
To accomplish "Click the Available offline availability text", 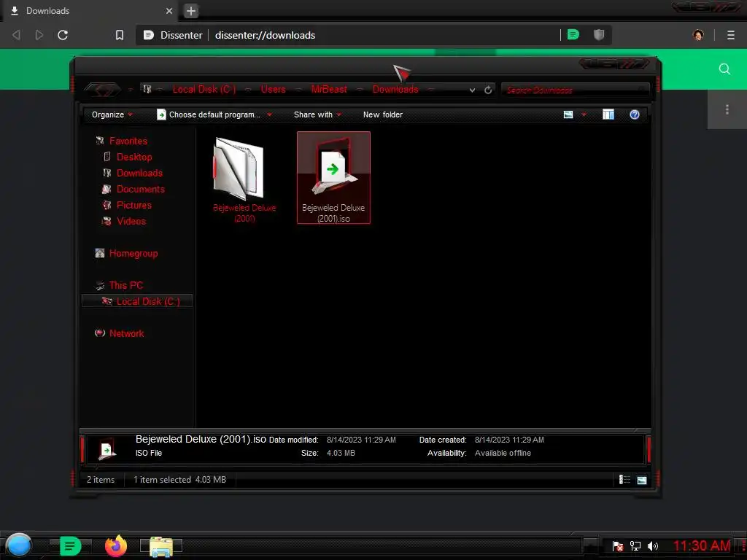I will point(503,453).
